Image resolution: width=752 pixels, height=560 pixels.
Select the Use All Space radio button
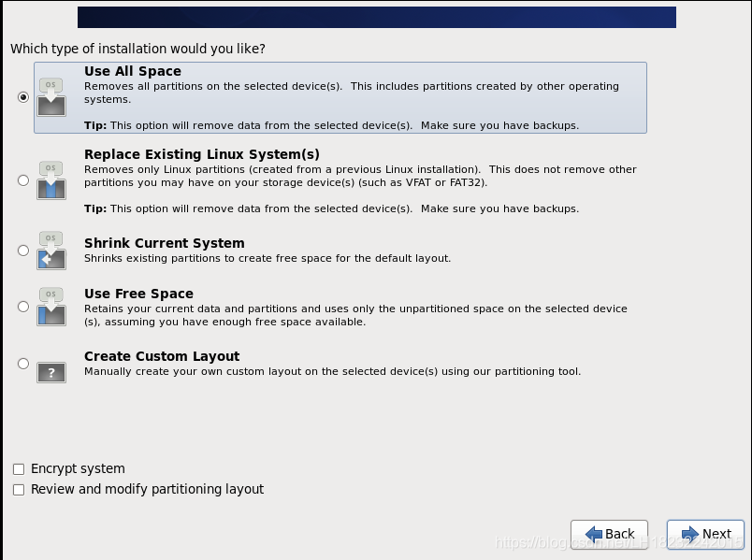pos(23,97)
